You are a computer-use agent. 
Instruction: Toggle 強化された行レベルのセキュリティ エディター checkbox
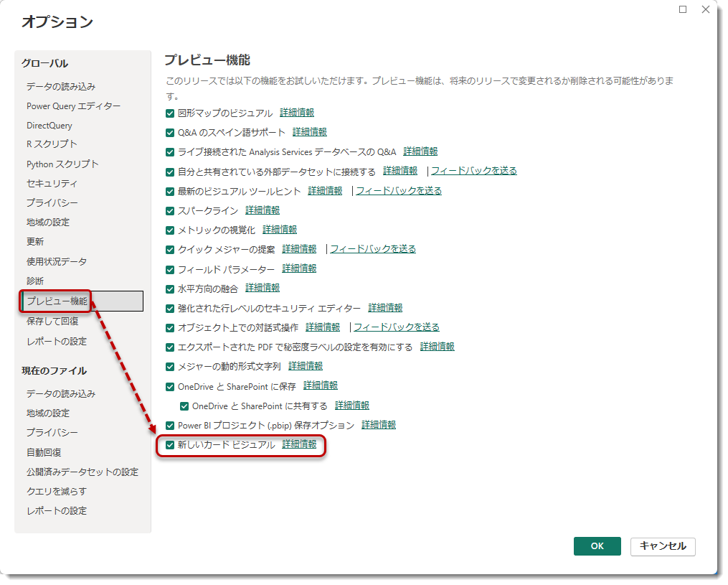coord(170,309)
